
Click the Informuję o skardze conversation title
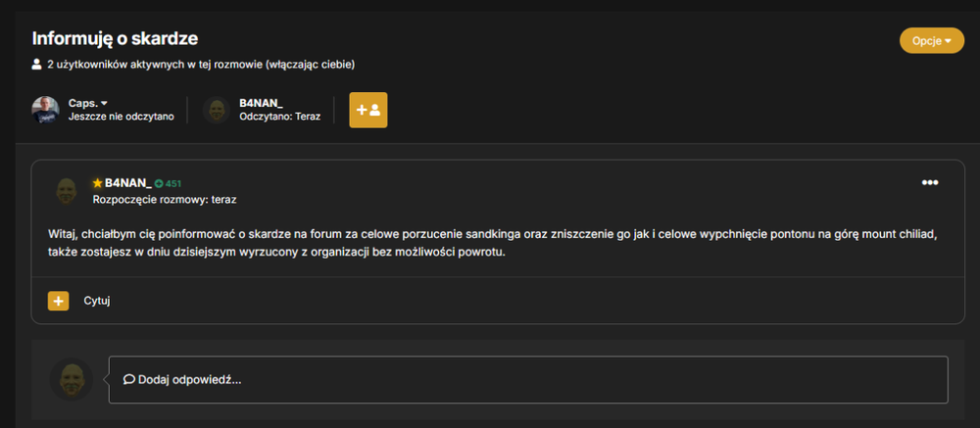tap(115, 39)
